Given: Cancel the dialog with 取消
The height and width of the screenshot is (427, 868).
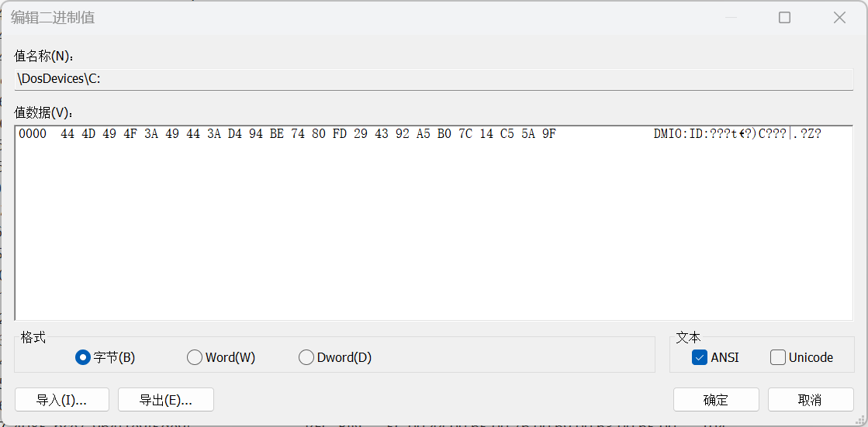Looking at the screenshot, I should [810, 400].
